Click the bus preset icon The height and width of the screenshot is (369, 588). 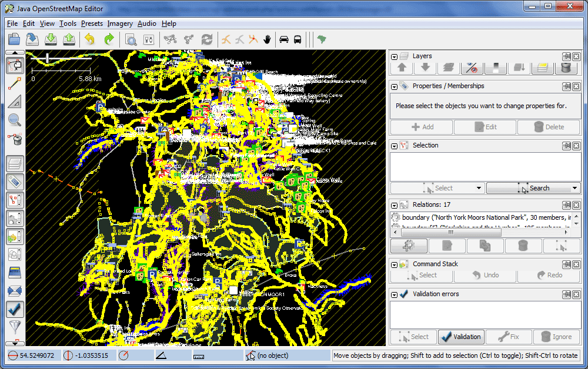click(298, 39)
